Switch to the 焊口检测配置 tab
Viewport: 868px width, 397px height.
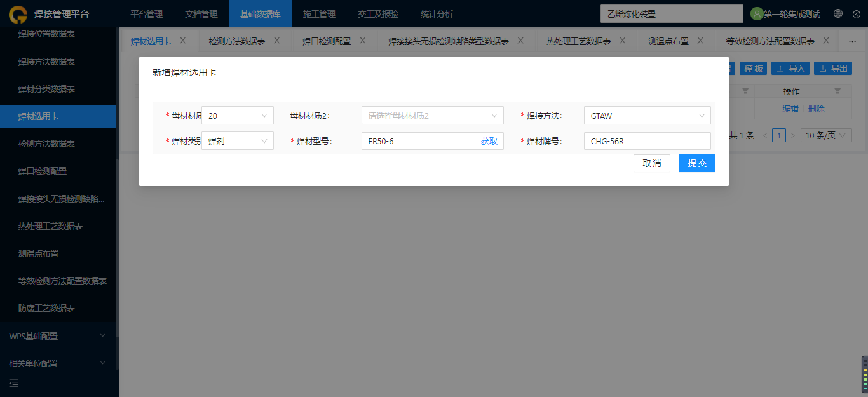327,41
